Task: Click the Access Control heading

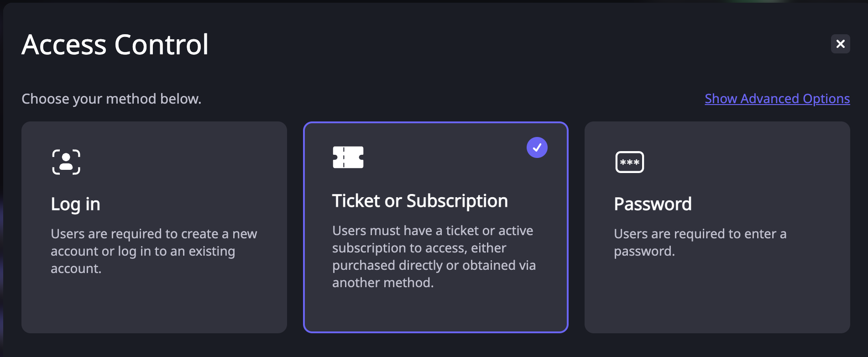Action: point(115,45)
